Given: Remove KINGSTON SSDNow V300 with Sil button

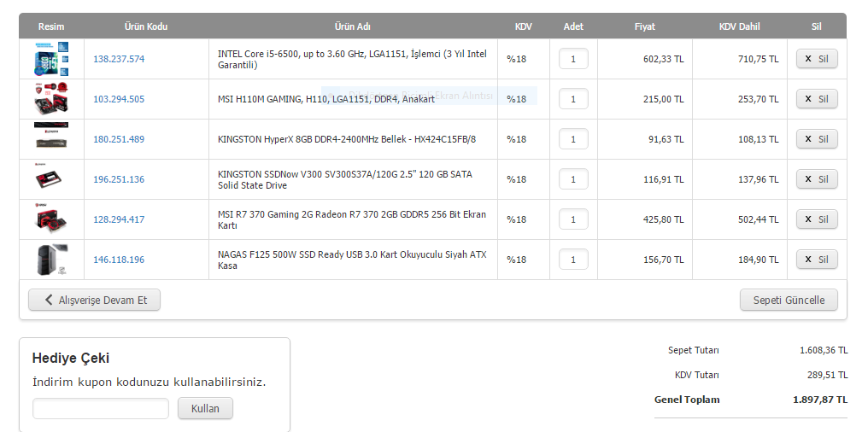Looking at the screenshot, I should 817,179.
